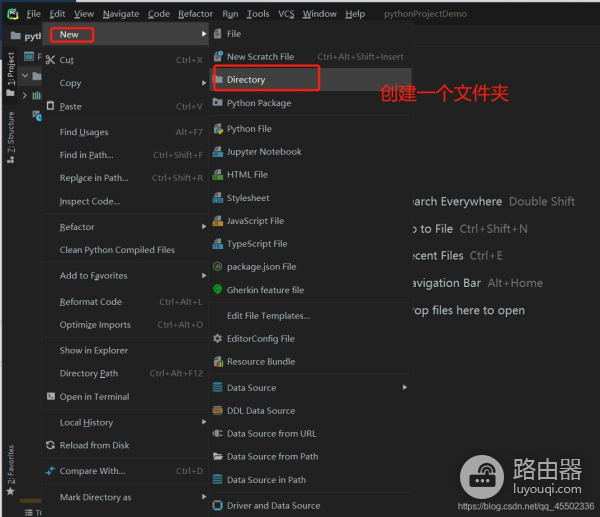This screenshot has height=517, width=600.
Task: Click the Python Package folder icon
Action: 217,102
